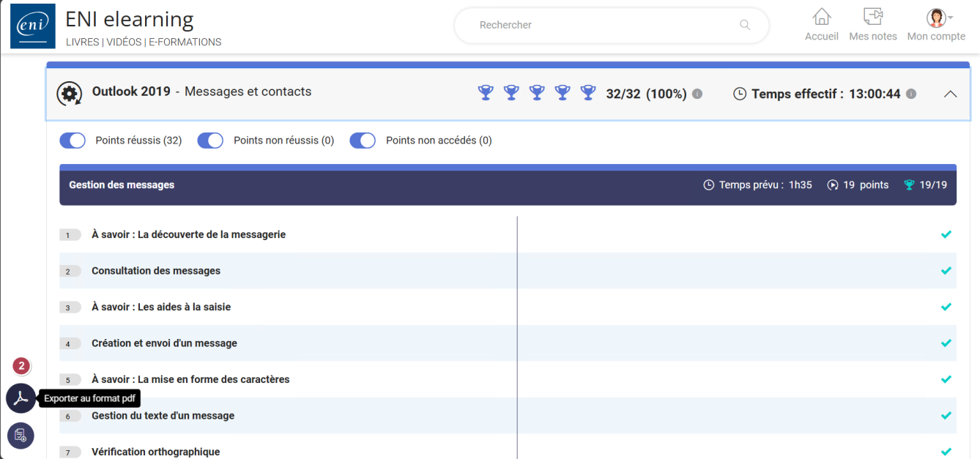Toggle Points non réussis (0) switch
The image size is (980, 459).
pos(210,141)
